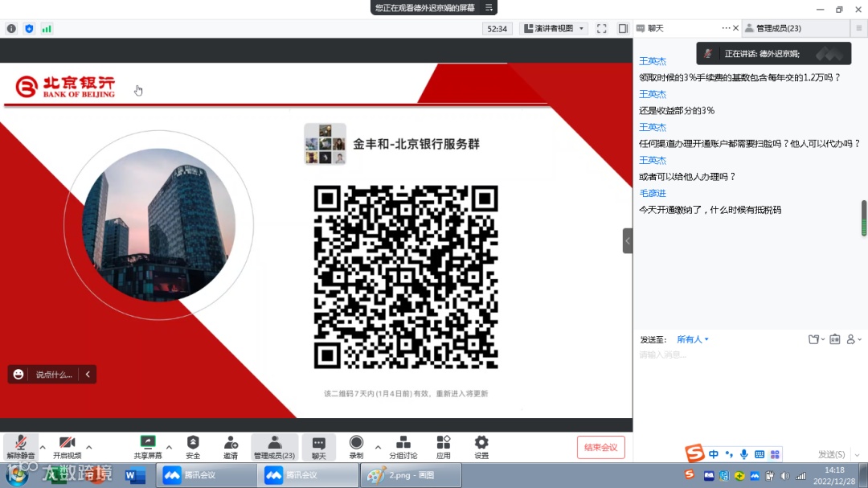Screen dimensions: 868x488
Task: Open Word from the taskbar
Action: (134, 475)
